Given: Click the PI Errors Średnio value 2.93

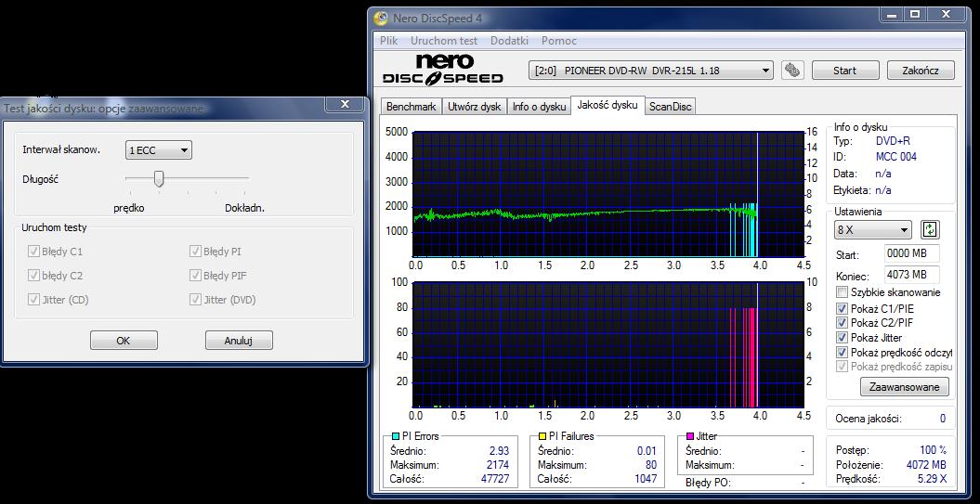Looking at the screenshot, I should (499, 450).
